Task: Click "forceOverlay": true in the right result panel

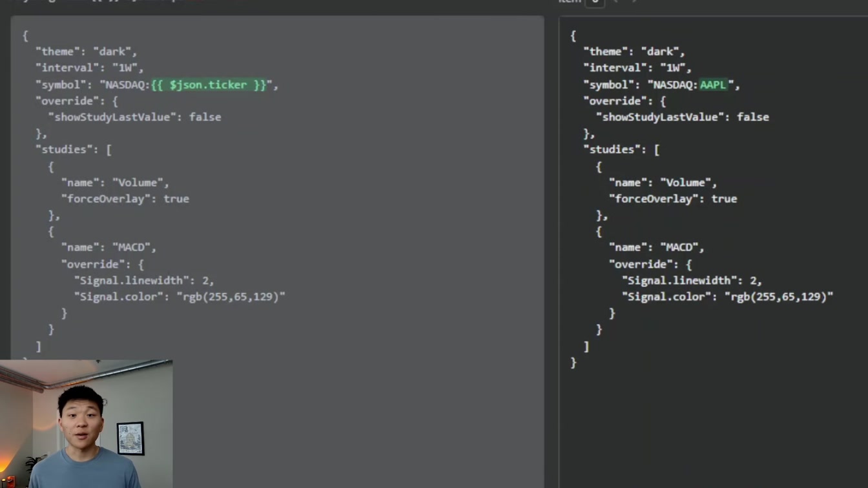Action: click(x=673, y=199)
